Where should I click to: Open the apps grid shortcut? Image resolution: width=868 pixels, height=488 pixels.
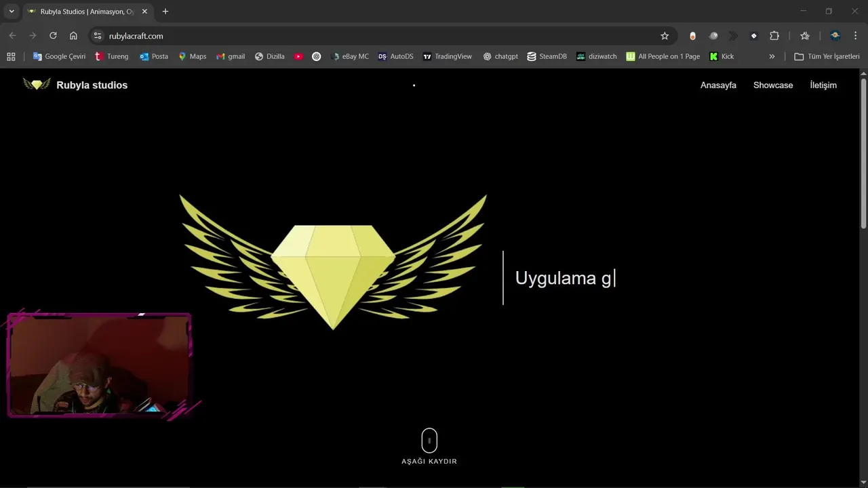tap(11, 56)
